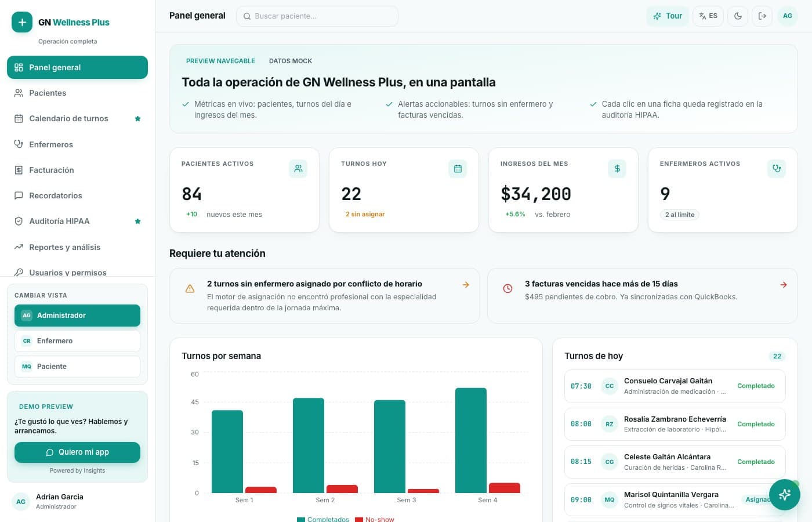Navigate to Enfermeros
The image size is (812, 522).
(77, 144)
